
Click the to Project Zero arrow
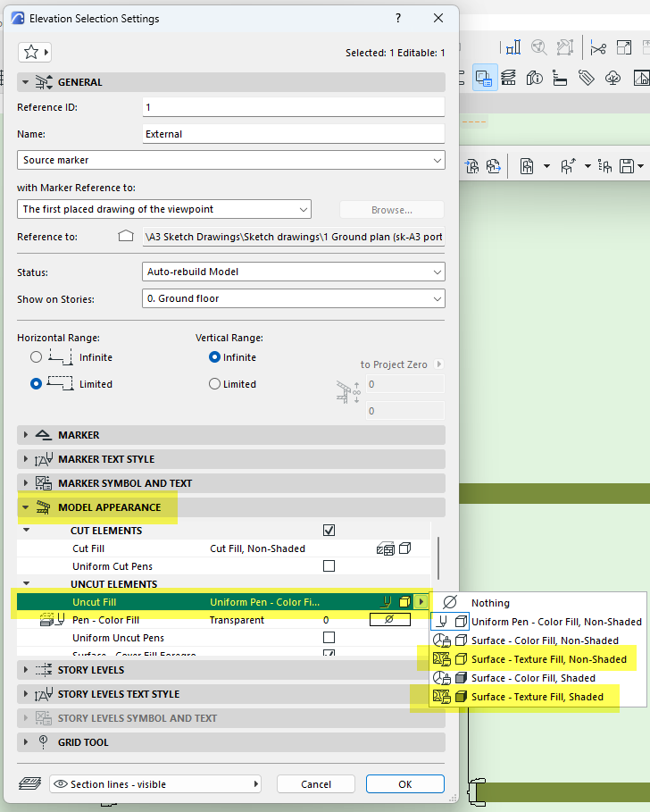pos(439,364)
